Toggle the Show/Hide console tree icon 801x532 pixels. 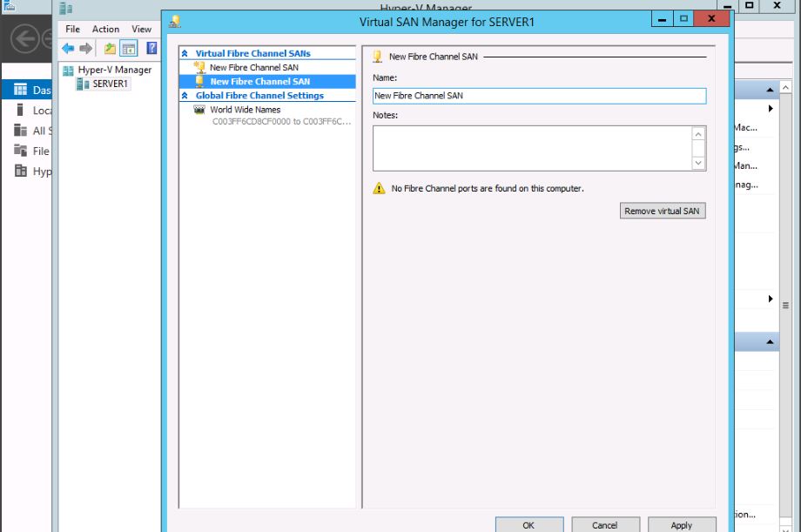tap(129, 49)
